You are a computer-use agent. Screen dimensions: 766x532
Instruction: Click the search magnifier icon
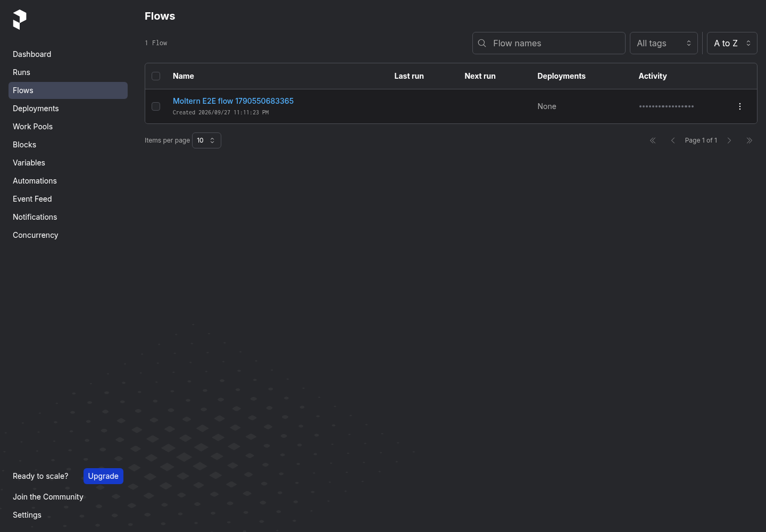click(x=482, y=43)
